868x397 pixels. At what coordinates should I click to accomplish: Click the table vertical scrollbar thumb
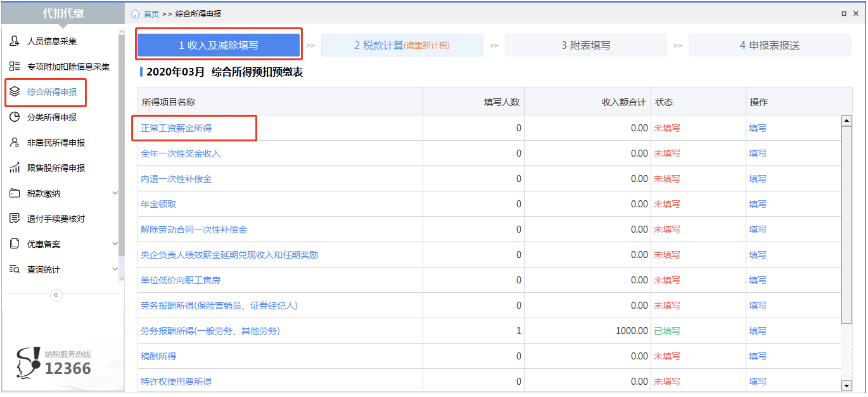click(846, 225)
